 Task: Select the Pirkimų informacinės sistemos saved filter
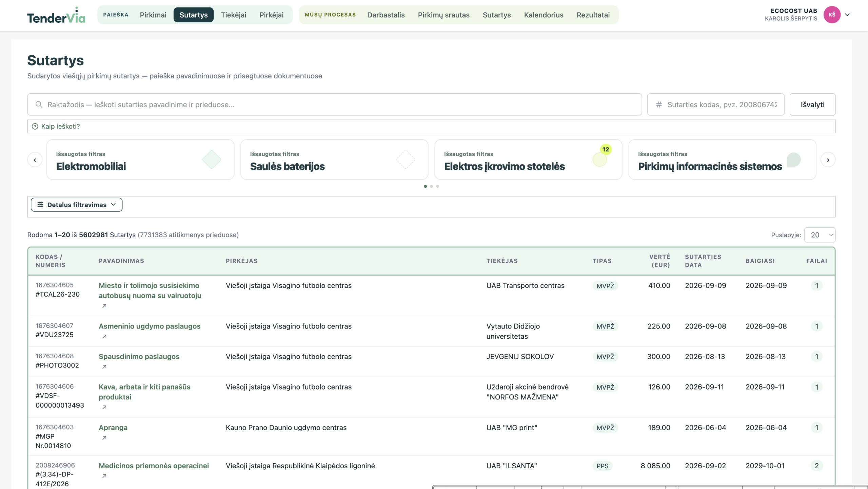click(722, 159)
